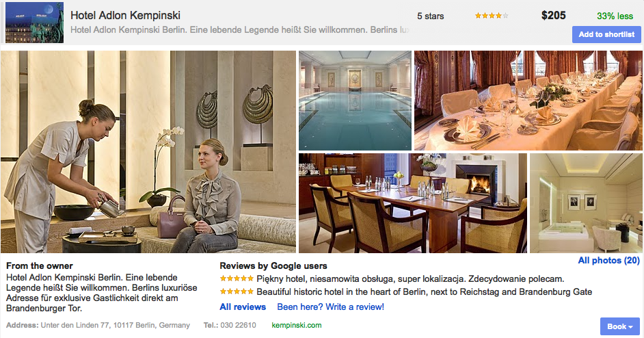Open the Book dropdown button

620,326
